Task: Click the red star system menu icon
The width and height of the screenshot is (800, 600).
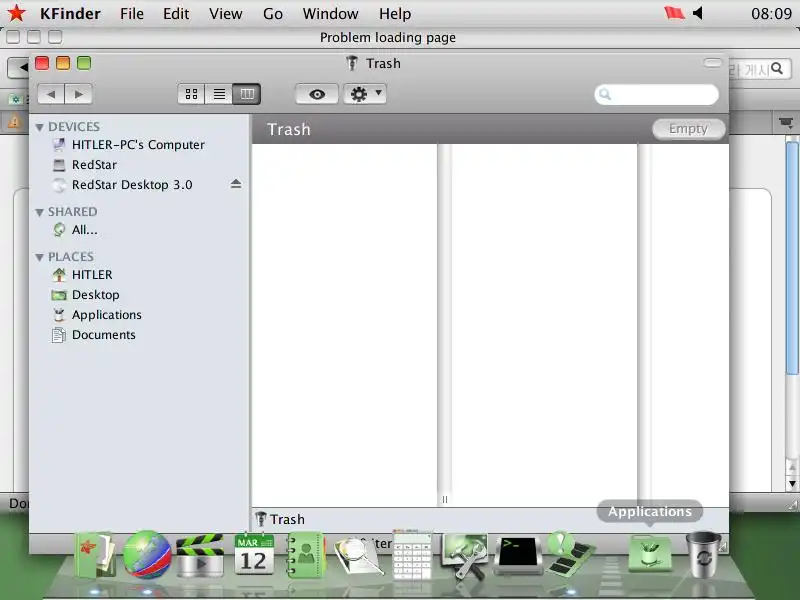Action: point(16,13)
